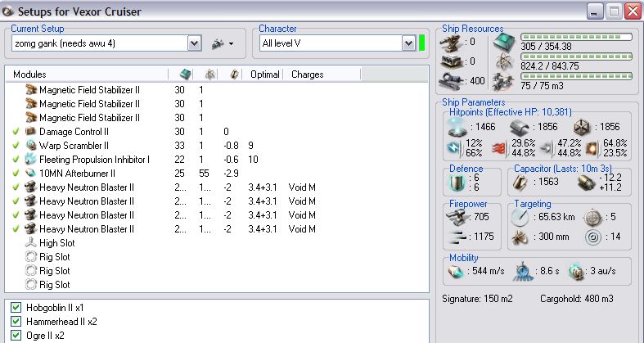644x343 pixels.
Task: Toggle the Warp Scrambler II checkmark
Action: (16, 146)
